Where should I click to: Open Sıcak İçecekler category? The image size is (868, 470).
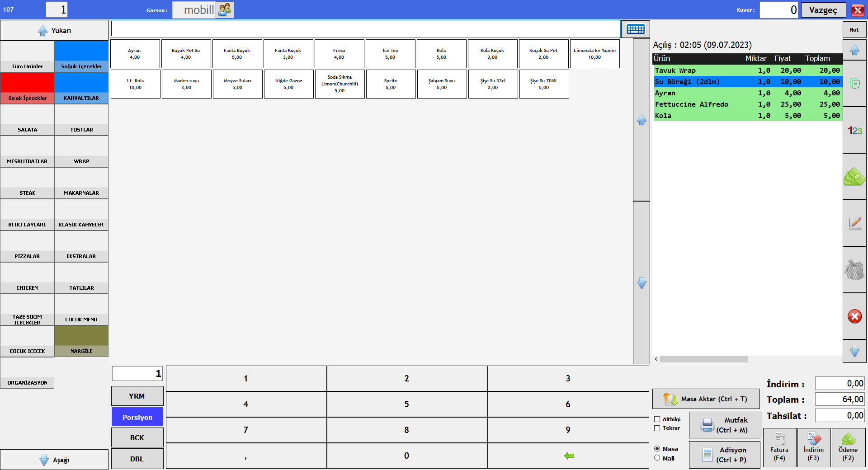click(x=27, y=88)
